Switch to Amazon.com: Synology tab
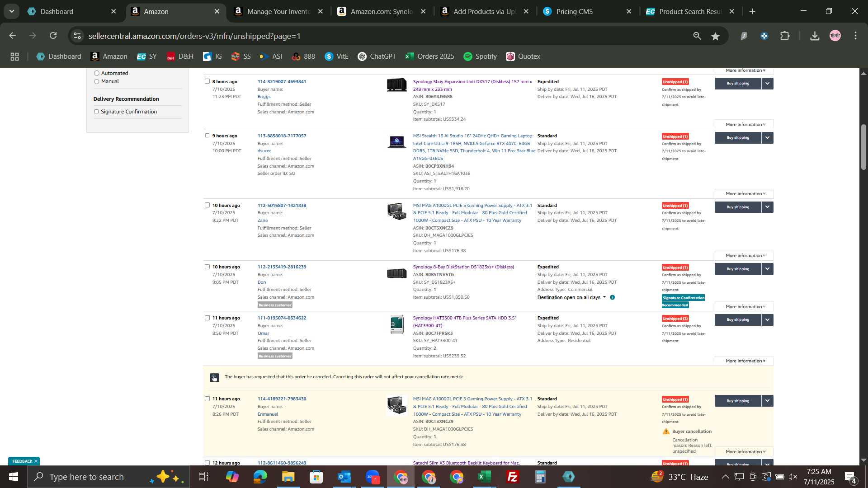 click(x=382, y=12)
